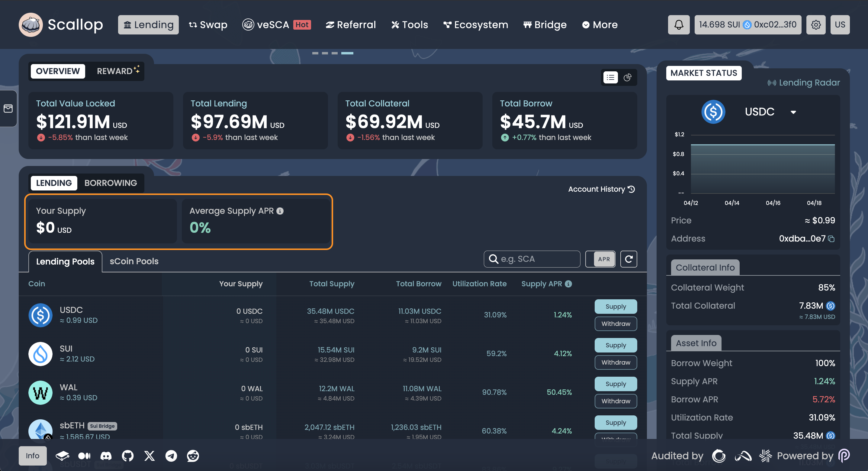Switch to the Lending Pools tab
This screenshot has width=868, height=471.
(x=65, y=261)
